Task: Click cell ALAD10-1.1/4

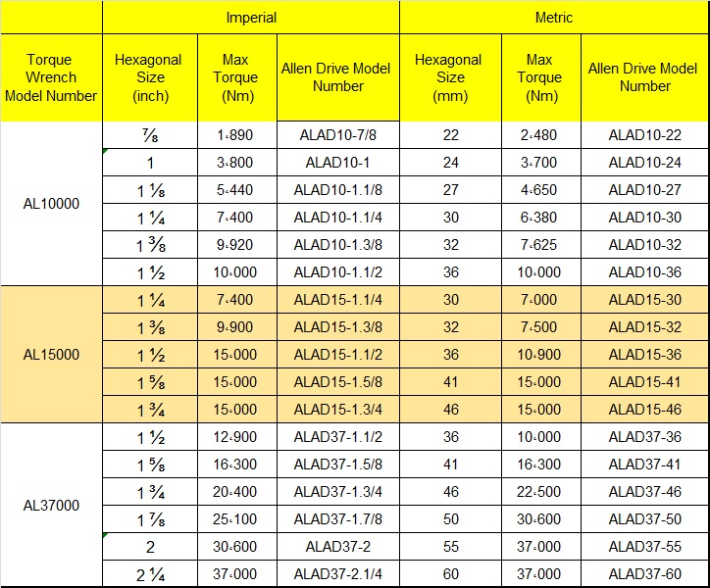Action: [338, 218]
